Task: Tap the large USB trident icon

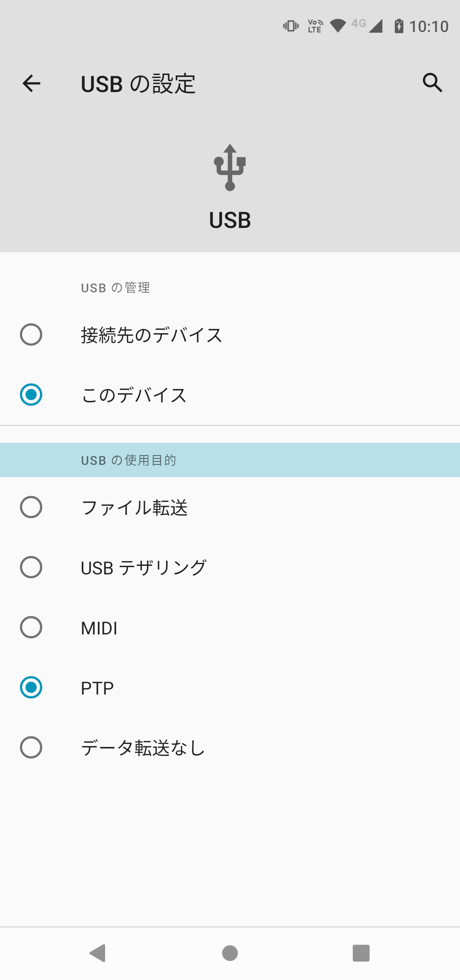Action: click(230, 167)
